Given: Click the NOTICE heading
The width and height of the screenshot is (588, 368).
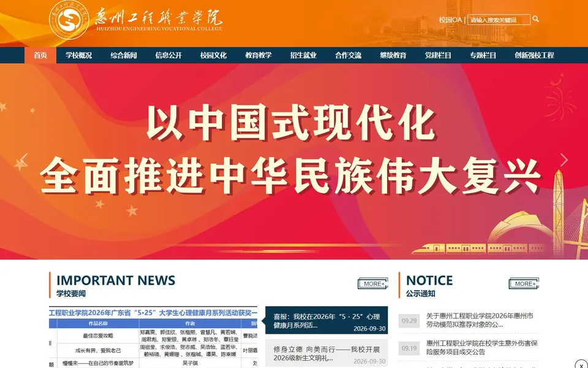Looking at the screenshot, I should click(x=429, y=280).
